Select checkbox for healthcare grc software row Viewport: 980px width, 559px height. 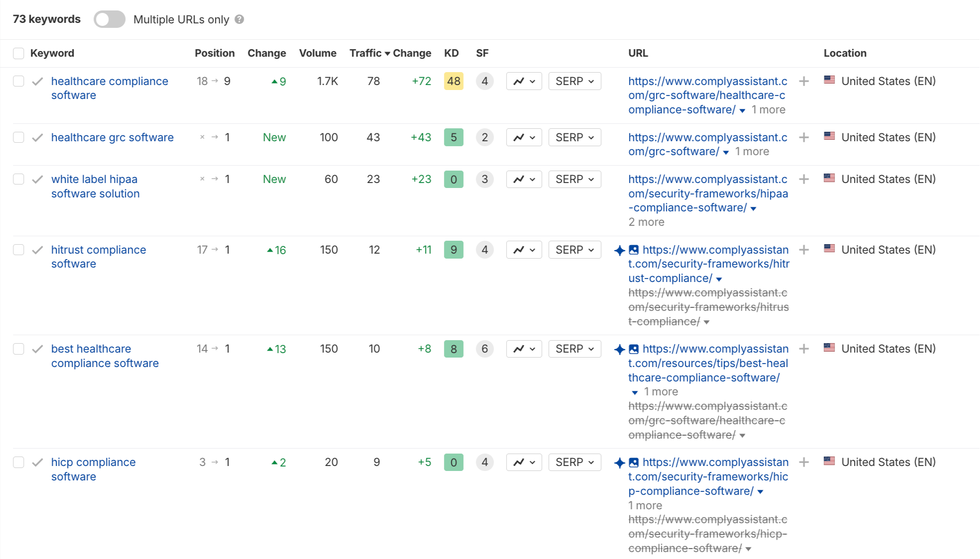point(18,137)
